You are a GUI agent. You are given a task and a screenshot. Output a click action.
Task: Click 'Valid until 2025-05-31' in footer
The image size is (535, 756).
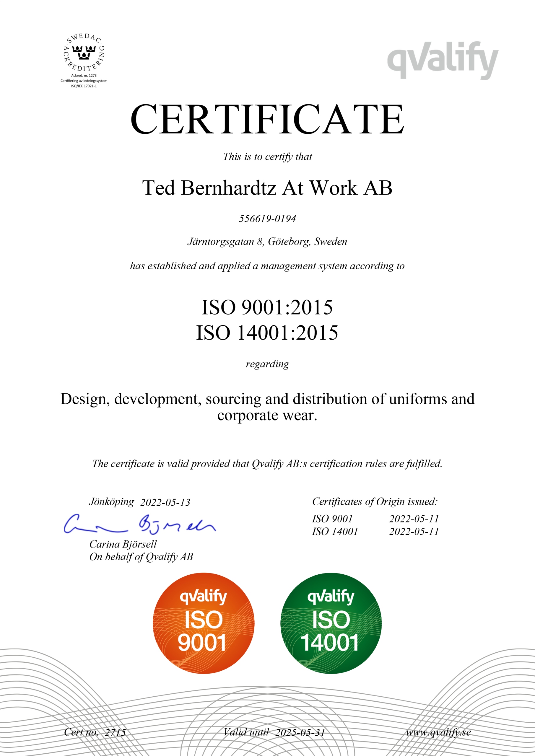point(274,732)
